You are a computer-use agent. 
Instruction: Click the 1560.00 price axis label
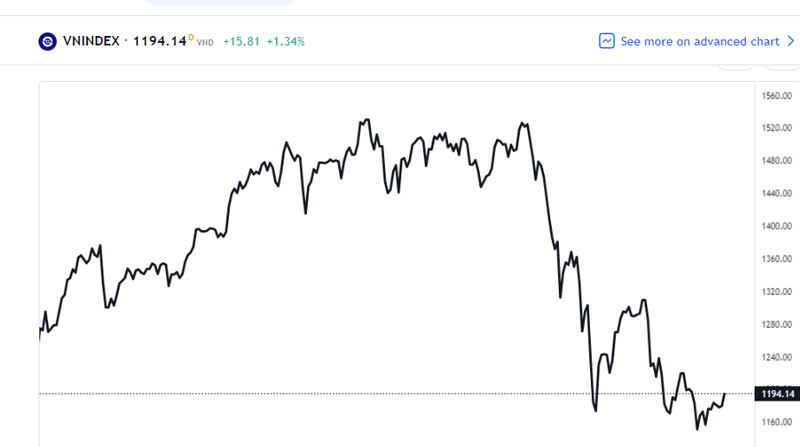pos(777,96)
